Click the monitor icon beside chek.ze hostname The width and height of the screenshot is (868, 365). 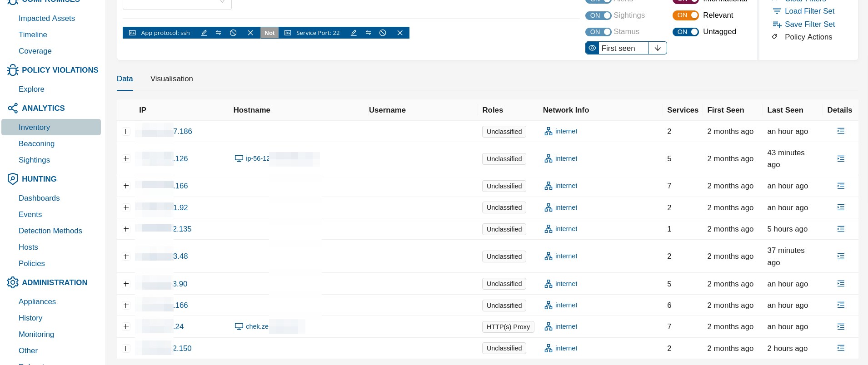coord(239,326)
